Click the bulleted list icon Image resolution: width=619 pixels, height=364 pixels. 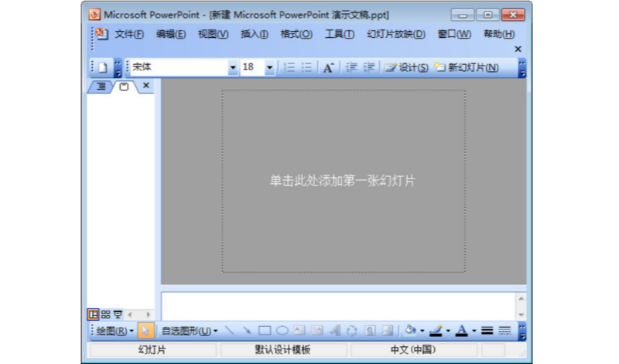(x=306, y=67)
